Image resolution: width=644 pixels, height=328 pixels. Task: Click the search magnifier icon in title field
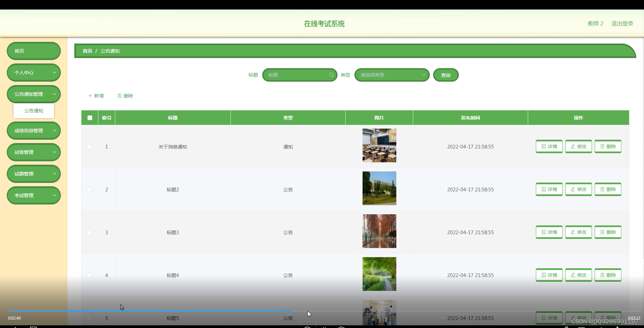tap(331, 75)
